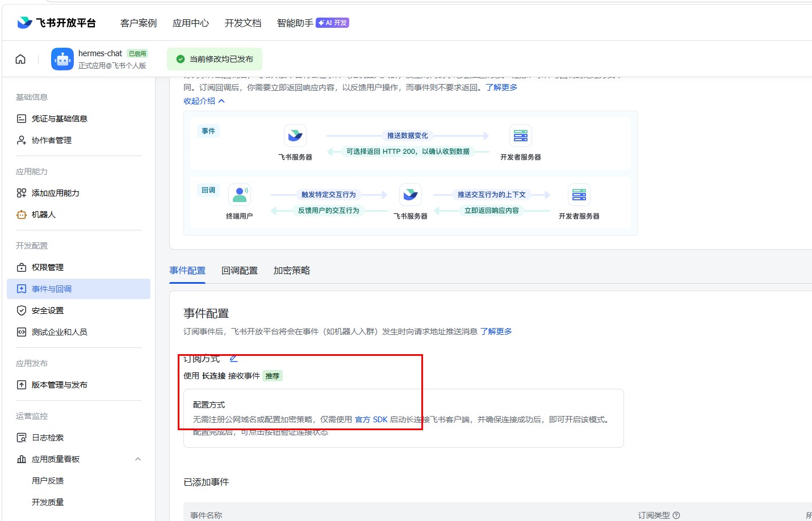Viewport: 812px width, 521px height.
Task: Click the hermes-chat robot app icon
Action: click(62, 59)
